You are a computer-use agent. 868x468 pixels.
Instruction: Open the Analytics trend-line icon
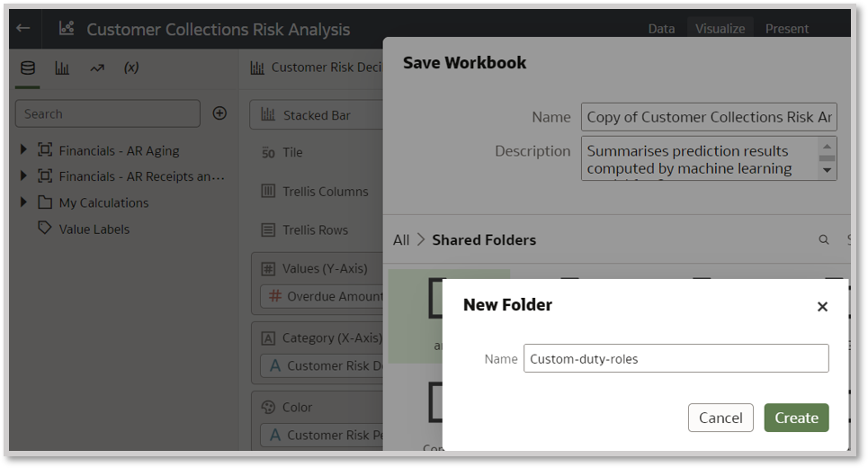(x=97, y=67)
